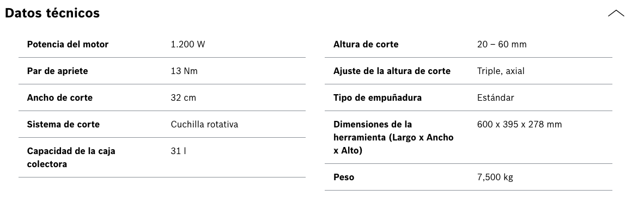Click the 1.200 W value
644x202 pixels.
tap(187, 44)
